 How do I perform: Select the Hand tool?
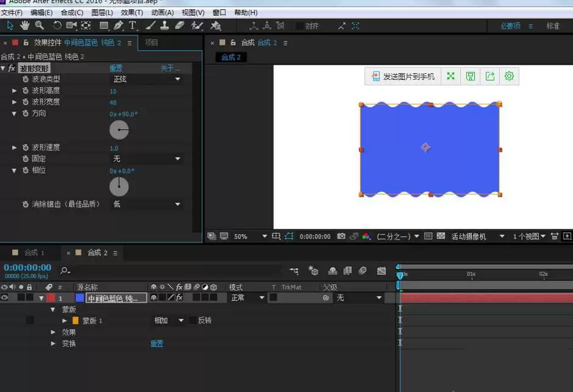click(24, 26)
